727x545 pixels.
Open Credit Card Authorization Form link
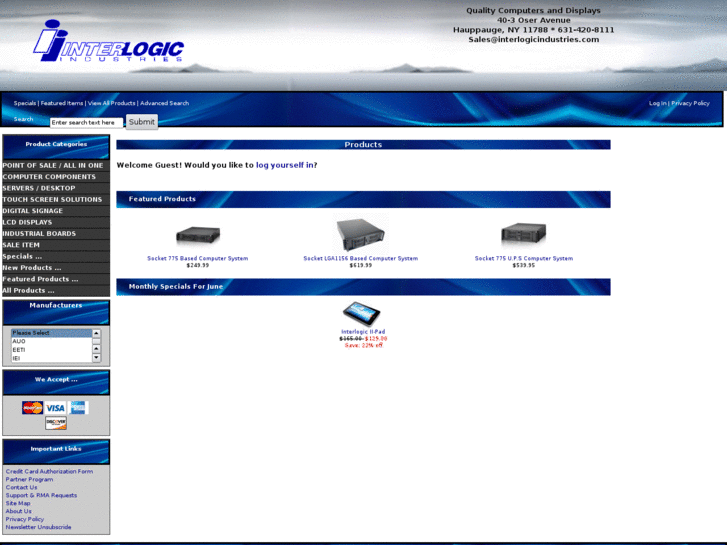[49, 471]
